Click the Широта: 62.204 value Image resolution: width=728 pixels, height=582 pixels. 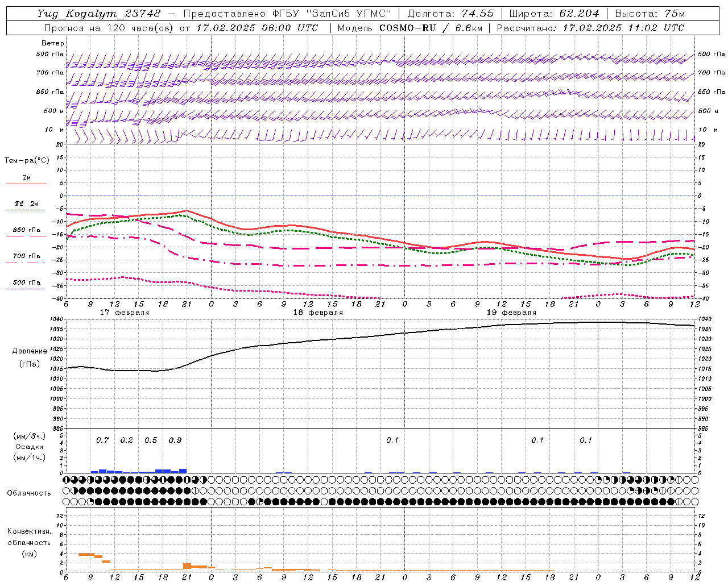tap(554, 14)
